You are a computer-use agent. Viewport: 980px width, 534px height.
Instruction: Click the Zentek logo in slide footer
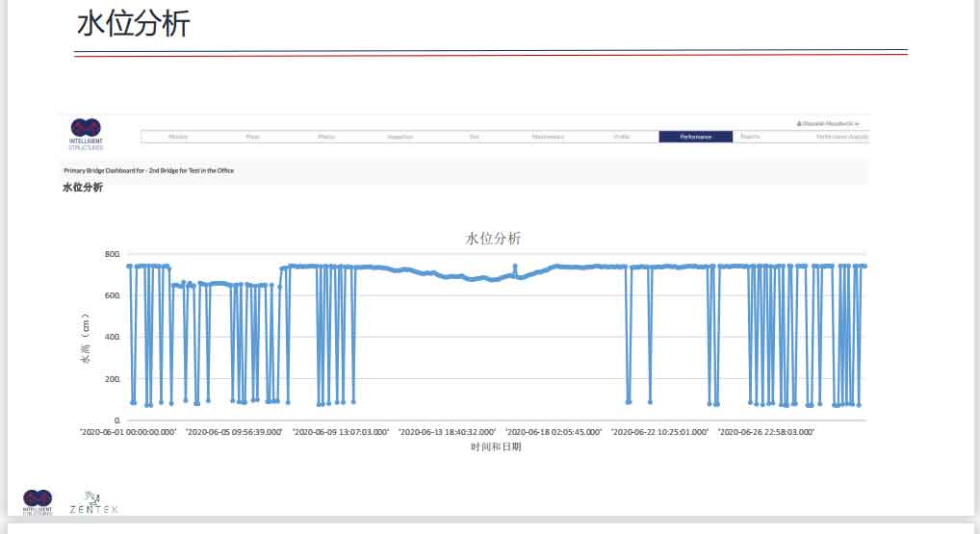click(x=93, y=503)
